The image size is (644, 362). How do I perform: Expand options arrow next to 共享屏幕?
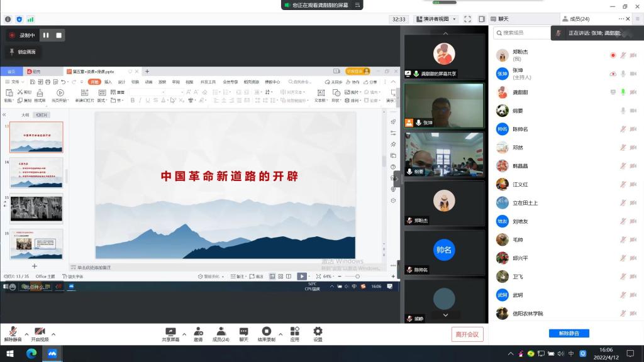click(184, 334)
